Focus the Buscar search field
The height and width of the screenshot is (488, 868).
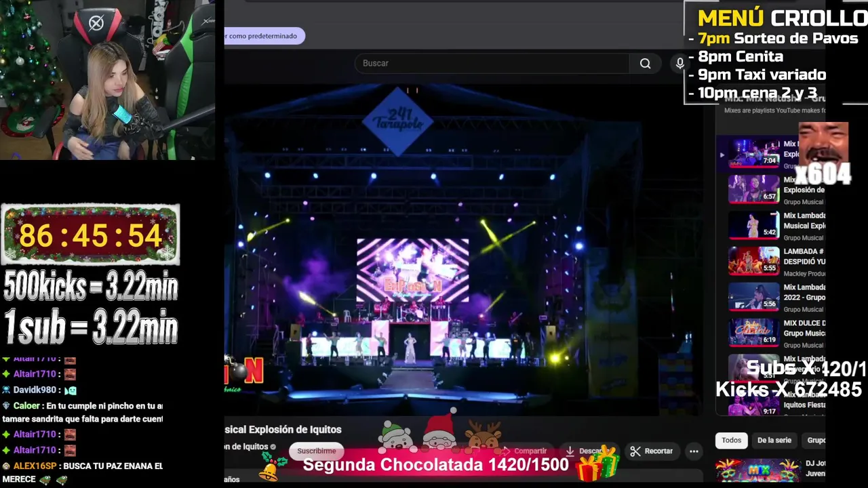coord(492,63)
